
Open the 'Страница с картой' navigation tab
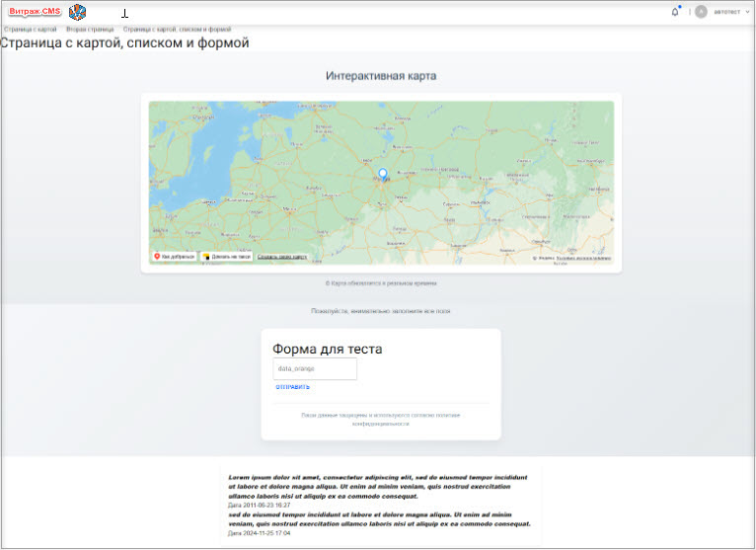(x=31, y=30)
